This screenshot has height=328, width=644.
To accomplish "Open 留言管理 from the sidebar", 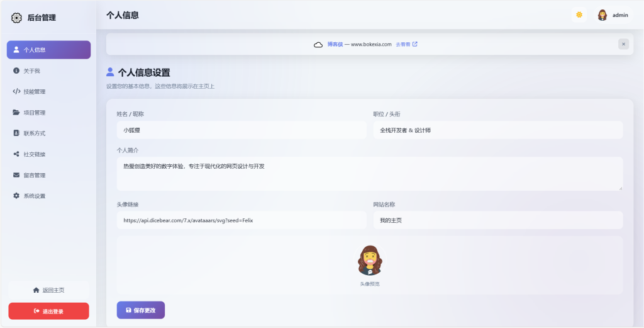I will [48, 174].
